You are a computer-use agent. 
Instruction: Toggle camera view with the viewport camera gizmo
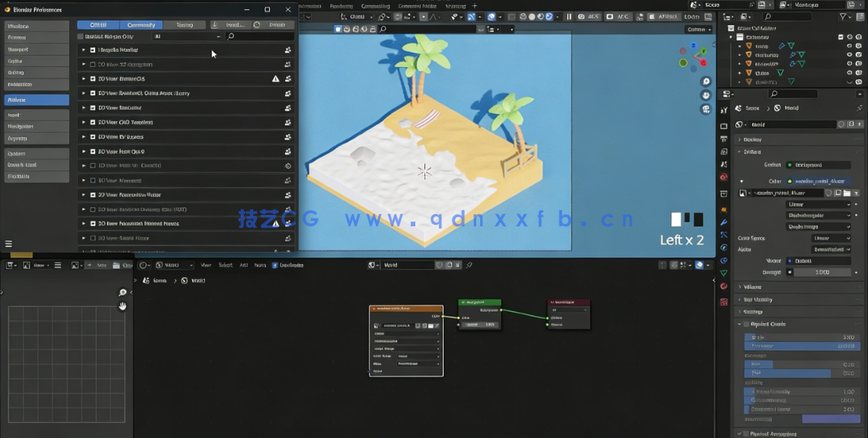click(706, 109)
